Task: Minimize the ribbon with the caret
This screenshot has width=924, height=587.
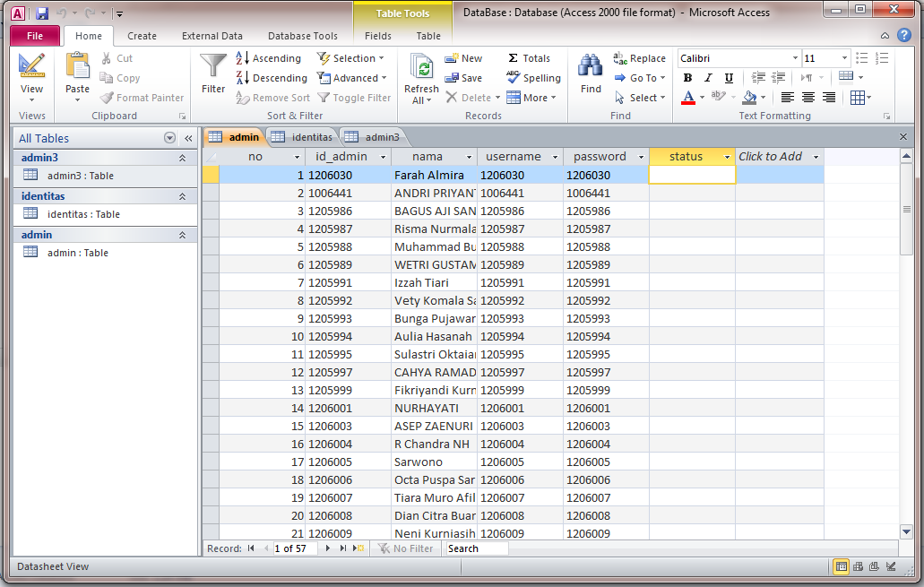Action: coord(885,36)
